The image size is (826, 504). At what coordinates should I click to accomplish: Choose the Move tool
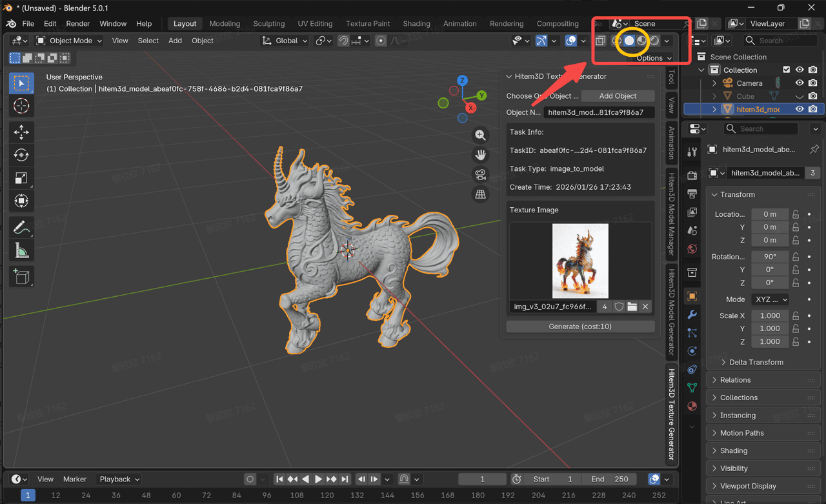pyautogui.click(x=21, y=132)
